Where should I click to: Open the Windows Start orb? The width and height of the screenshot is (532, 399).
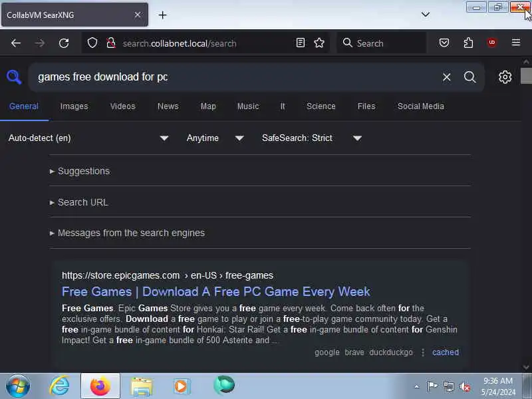click(x=18, y=386)
